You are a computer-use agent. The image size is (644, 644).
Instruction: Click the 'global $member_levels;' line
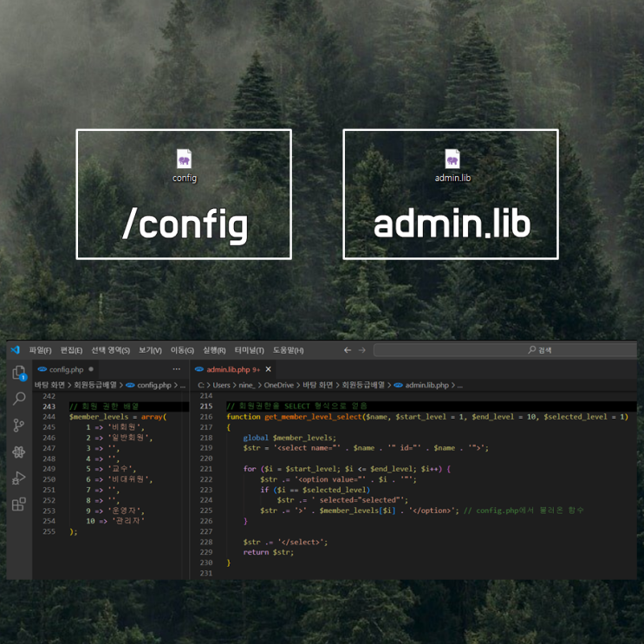click(289, 438)
